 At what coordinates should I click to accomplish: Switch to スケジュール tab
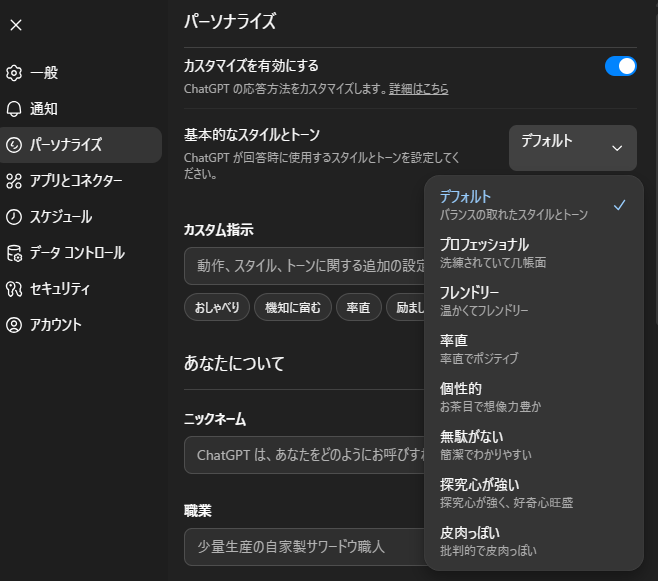[x=81, y=217]
